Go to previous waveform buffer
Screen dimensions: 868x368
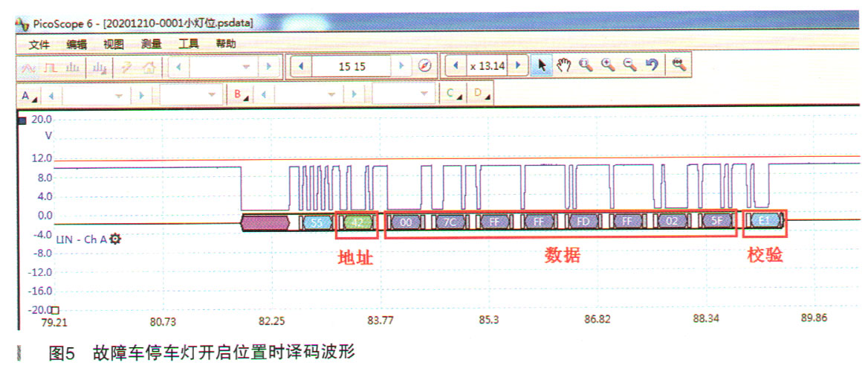coord(302,66)
